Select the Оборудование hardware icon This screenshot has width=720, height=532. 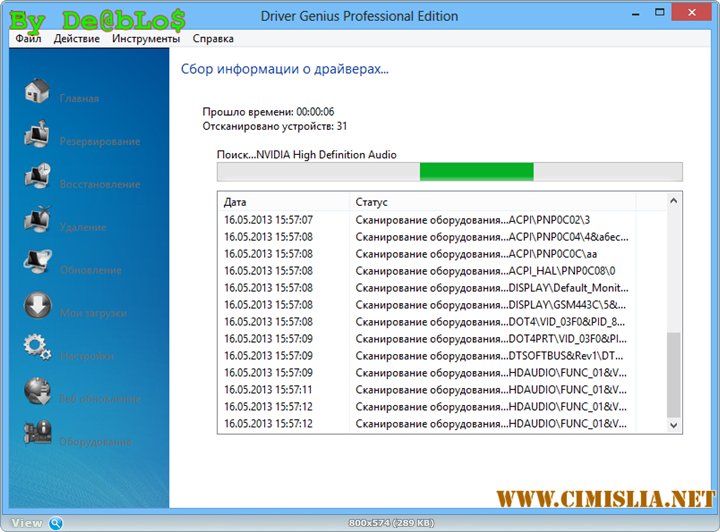click(37, 434)
